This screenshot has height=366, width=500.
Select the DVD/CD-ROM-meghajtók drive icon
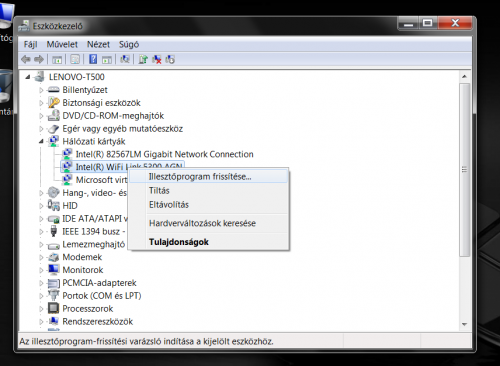[53, 115]
